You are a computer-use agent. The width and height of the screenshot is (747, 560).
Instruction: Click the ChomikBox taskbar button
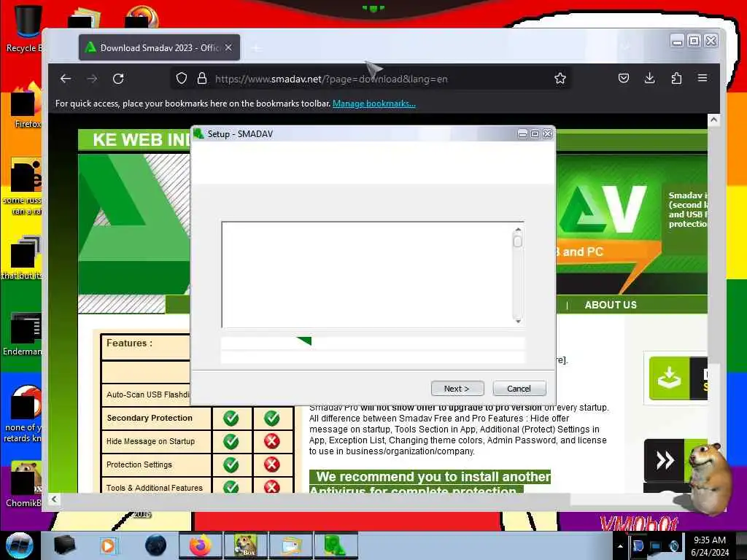(245, 545)
